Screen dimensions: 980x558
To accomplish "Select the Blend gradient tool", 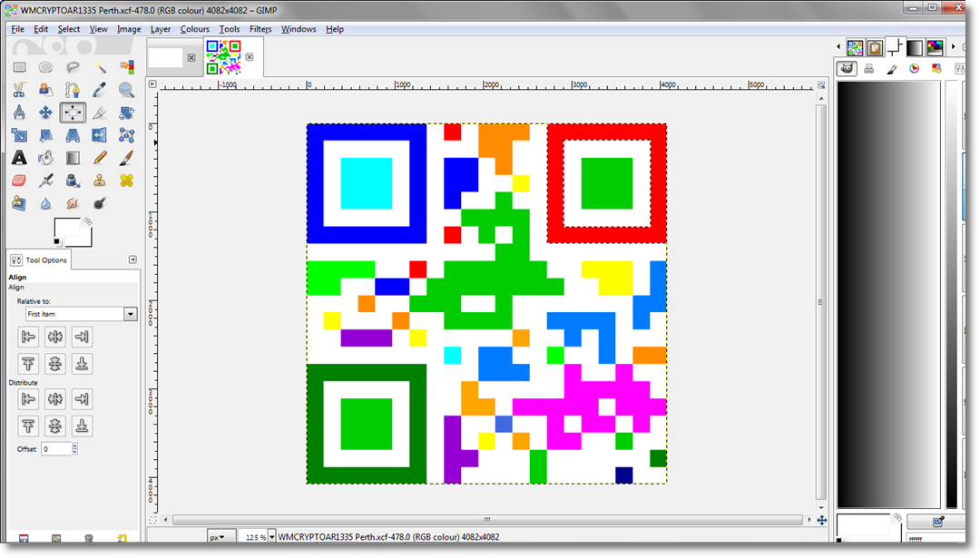I will (x=73, y=158).
